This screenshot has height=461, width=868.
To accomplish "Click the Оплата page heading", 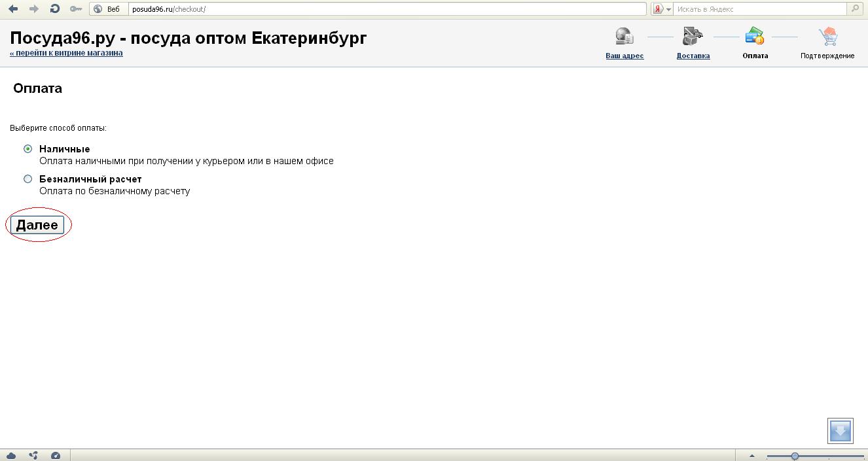I will click(37, 88).
